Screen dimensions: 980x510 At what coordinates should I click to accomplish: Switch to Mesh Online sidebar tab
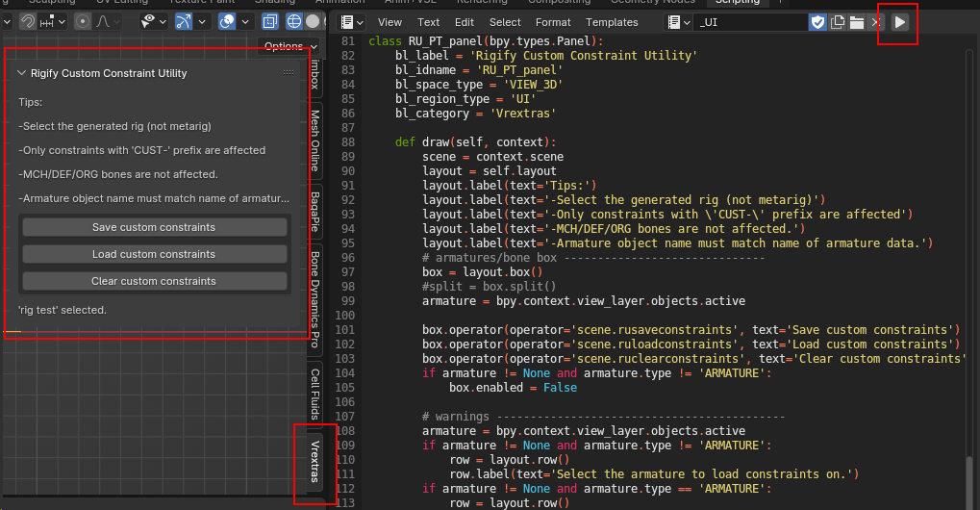click(x=315, y=140)
